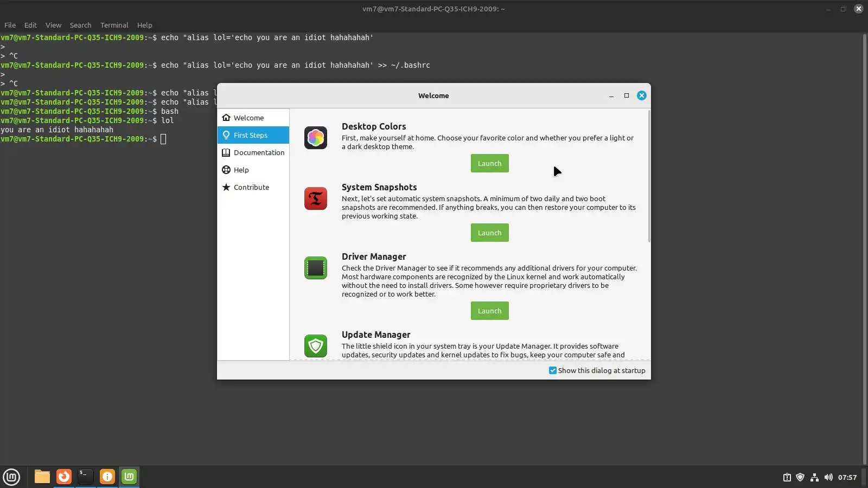The image size is (868, 488).
Task: Open the Desktop Colors app icon
Action: [316, 138]
